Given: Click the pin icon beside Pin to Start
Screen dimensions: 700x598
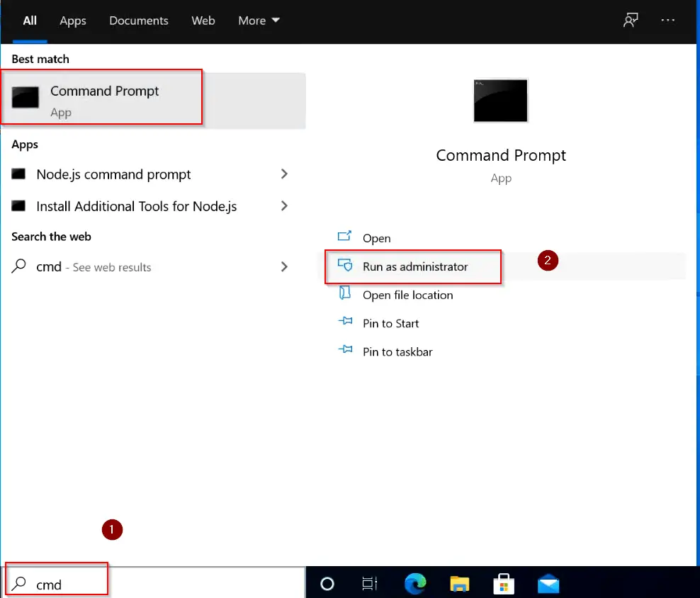Looking at the screenshot, I should [x=346, y=321].
